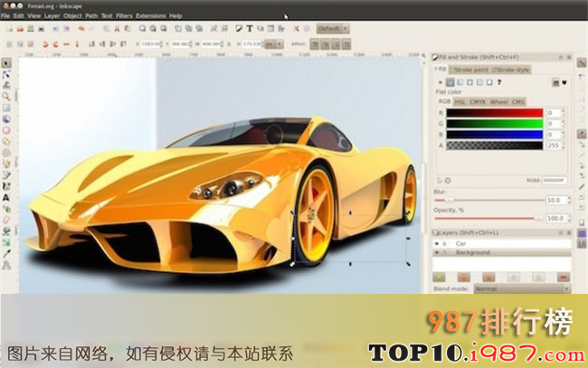This screenshot has width=588, height=368.
Task: Switch to CMYK color tab
Action: click(x=478, y=102)
